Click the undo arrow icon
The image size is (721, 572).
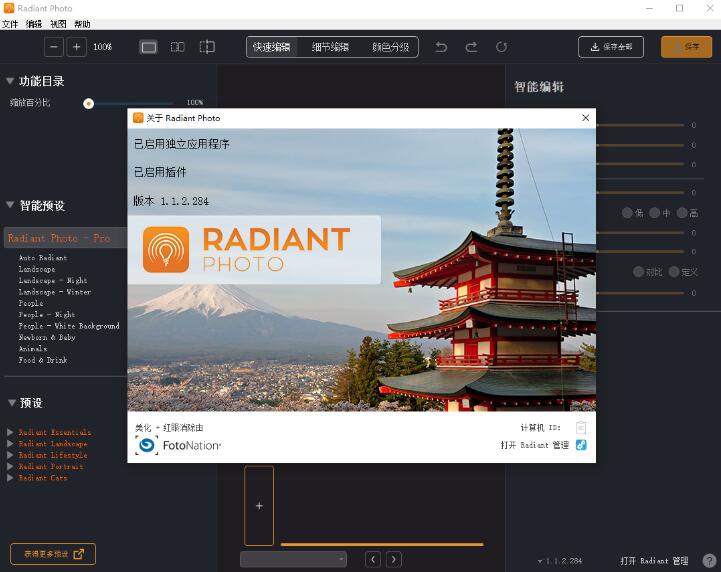pyautogui.click(x=441, y=47)
